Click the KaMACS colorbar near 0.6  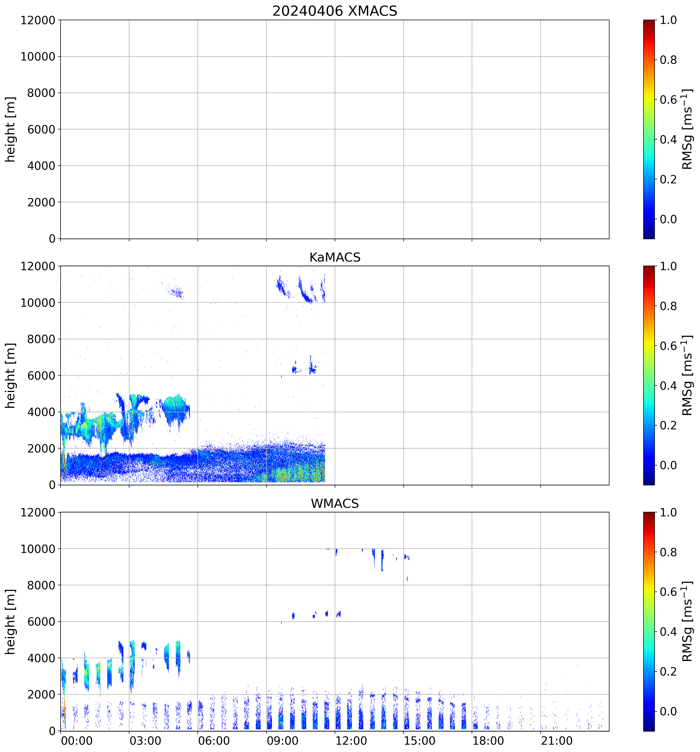click(x=649, y=346)
